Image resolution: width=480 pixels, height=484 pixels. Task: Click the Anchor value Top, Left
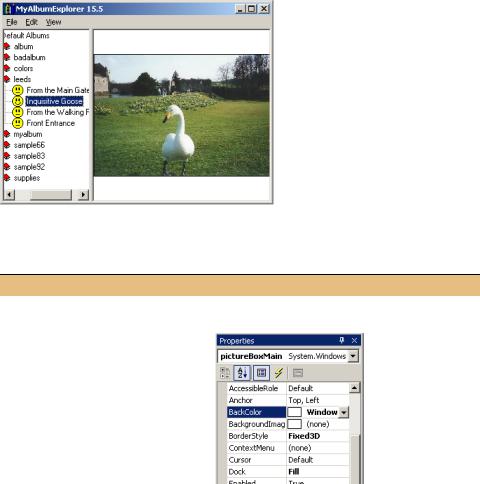pyautogui.click(x=304, y=400)
